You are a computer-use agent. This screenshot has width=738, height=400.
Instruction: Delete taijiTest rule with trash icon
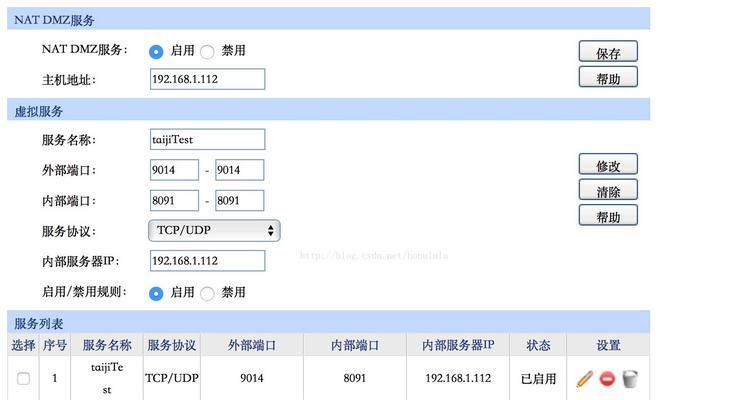click(x=630, y=378)
